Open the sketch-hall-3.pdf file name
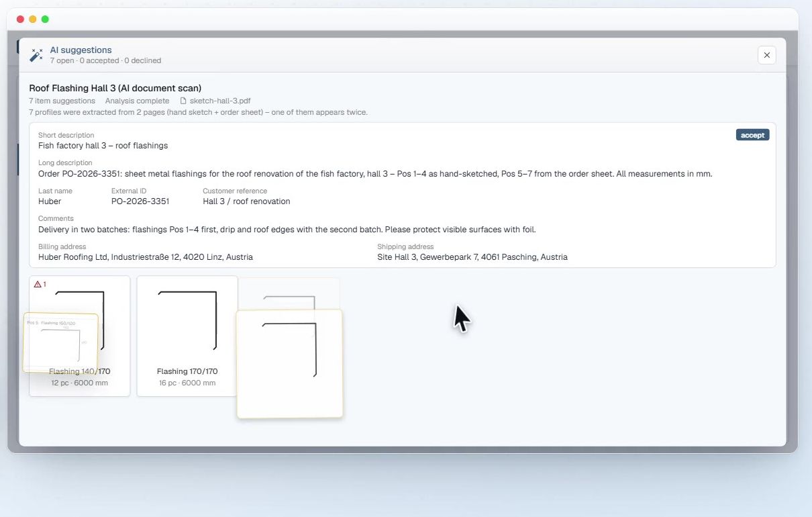 (220, 101)
